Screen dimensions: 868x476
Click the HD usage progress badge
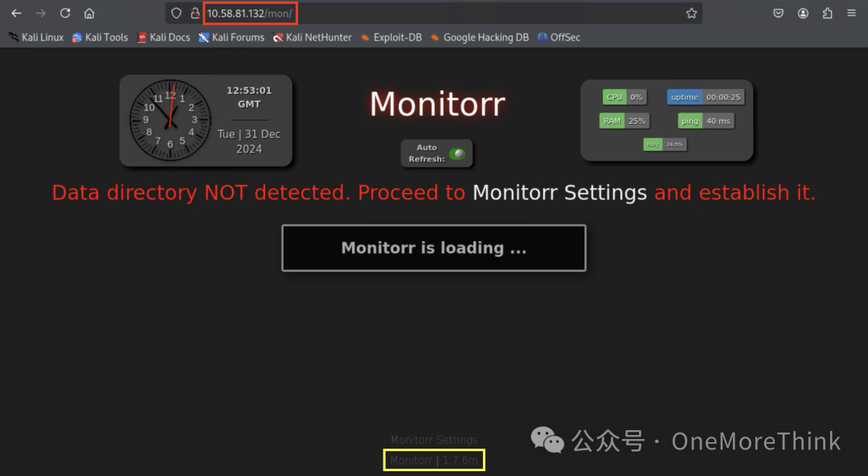665,144
